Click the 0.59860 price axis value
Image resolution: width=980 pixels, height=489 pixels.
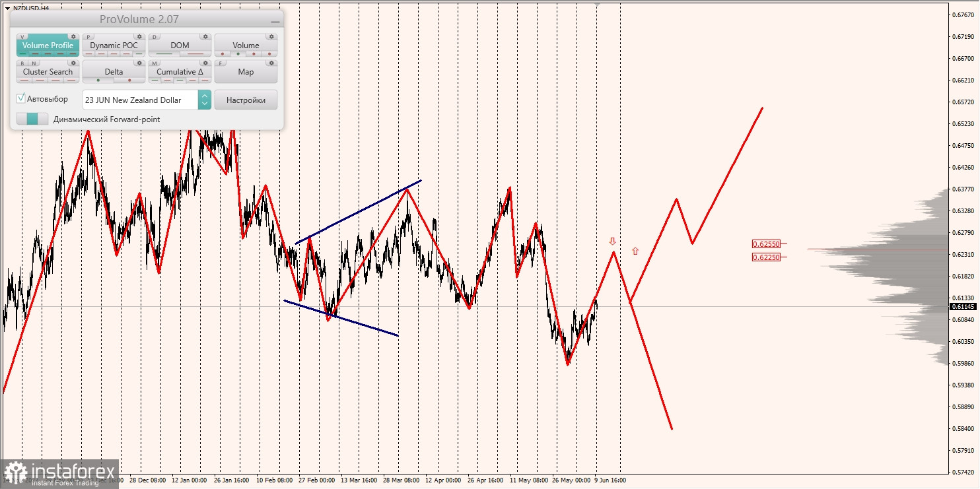point(963,364)
